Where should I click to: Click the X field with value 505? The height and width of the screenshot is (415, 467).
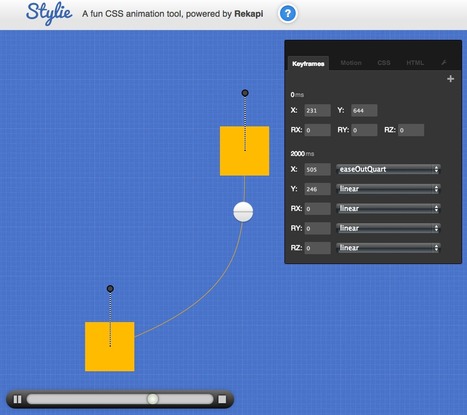click(317, 169)
